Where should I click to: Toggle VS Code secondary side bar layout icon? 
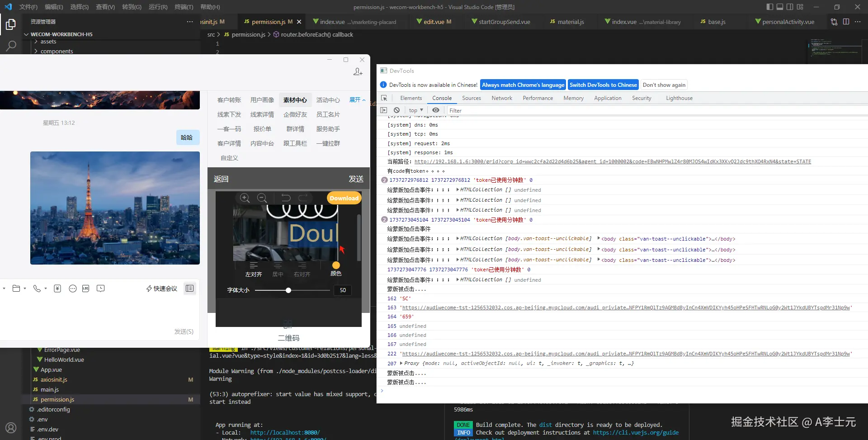(x=790, y=7)
